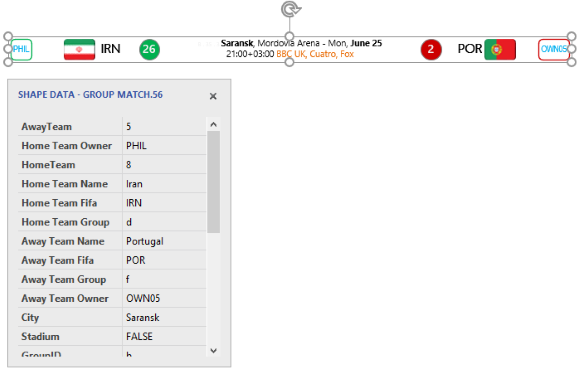Click the red circle showing 2

click(x=431, y=49)
